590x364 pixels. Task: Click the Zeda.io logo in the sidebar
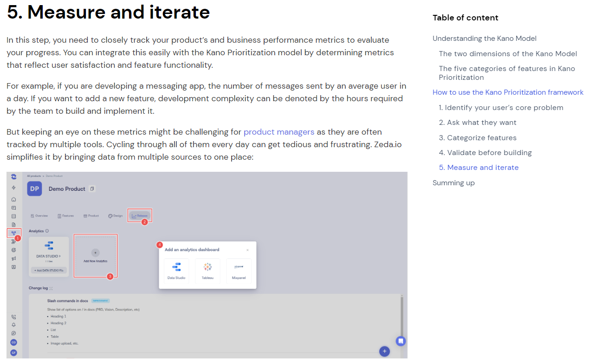[x=14, y=177]
